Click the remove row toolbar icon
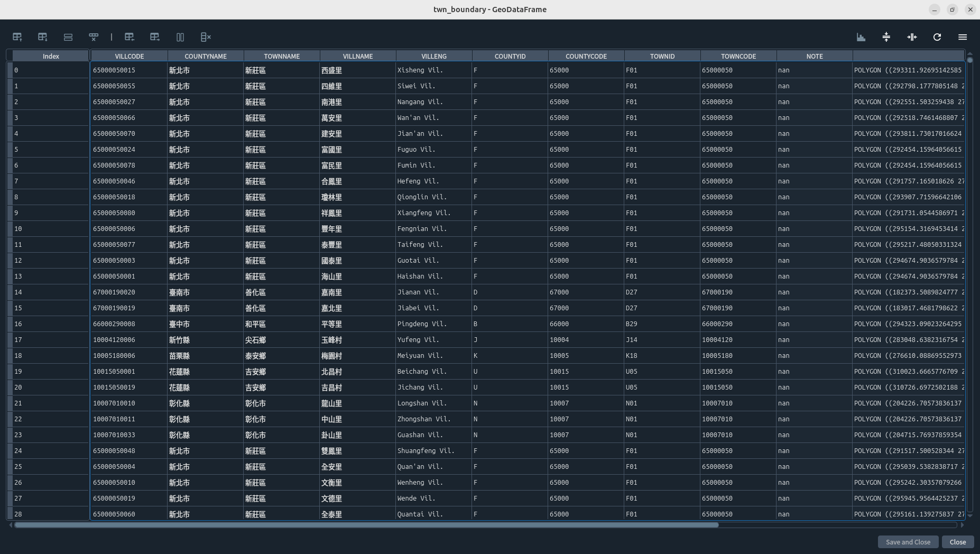Image resolution: width=980 pixels, height=554 pixels. [94, 37]
